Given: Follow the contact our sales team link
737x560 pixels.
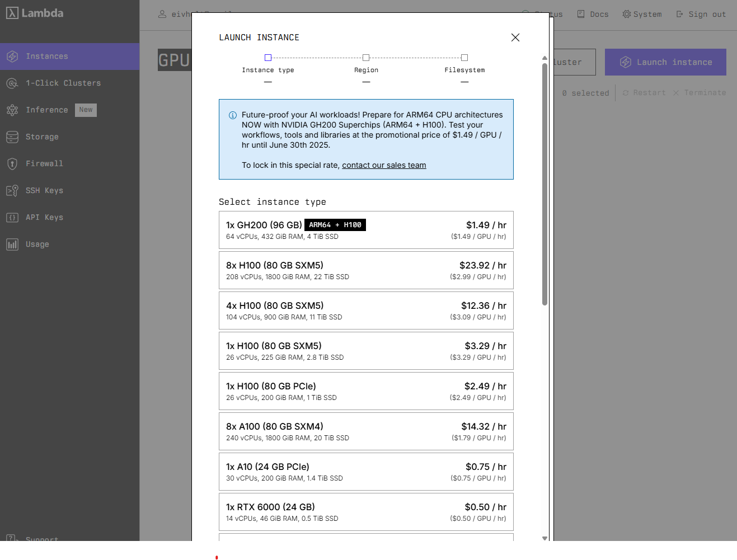Looking at the screenshot, I should click(x=384, y=165).
